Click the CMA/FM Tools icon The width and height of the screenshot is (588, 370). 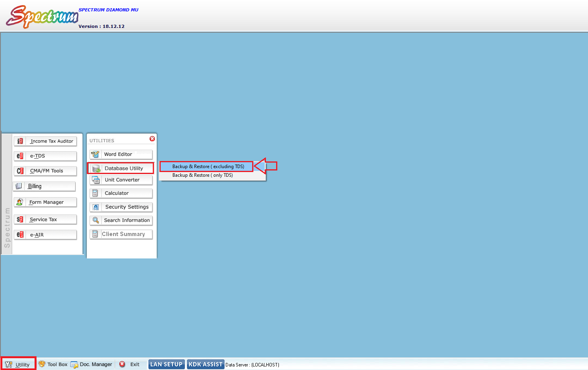(x=20, y=171)
